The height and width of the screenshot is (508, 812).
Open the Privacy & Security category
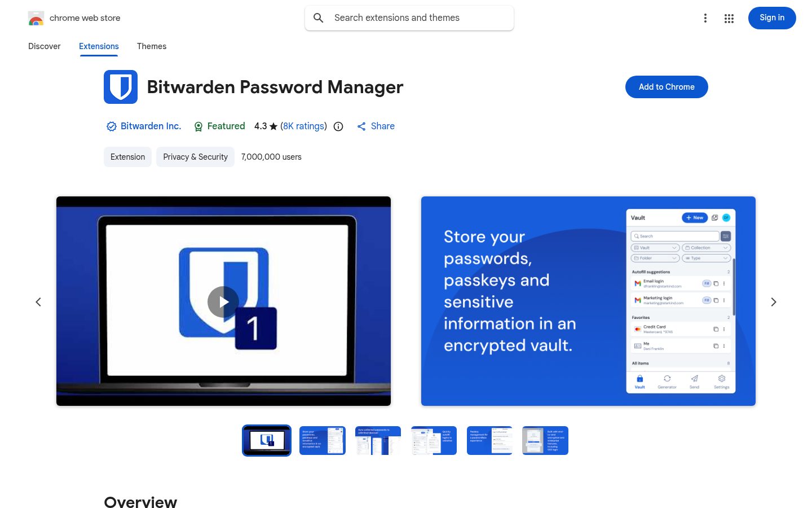(195, 157)
